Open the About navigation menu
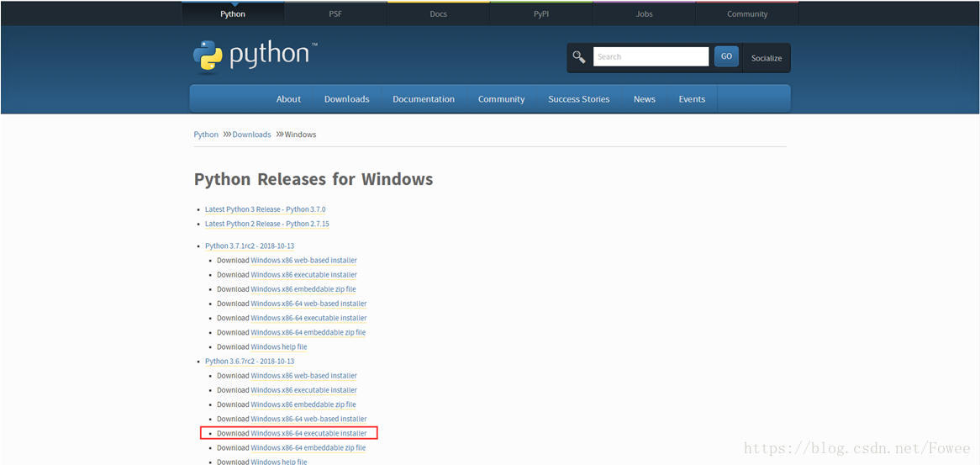980x465 pixels. coord(289,98)
